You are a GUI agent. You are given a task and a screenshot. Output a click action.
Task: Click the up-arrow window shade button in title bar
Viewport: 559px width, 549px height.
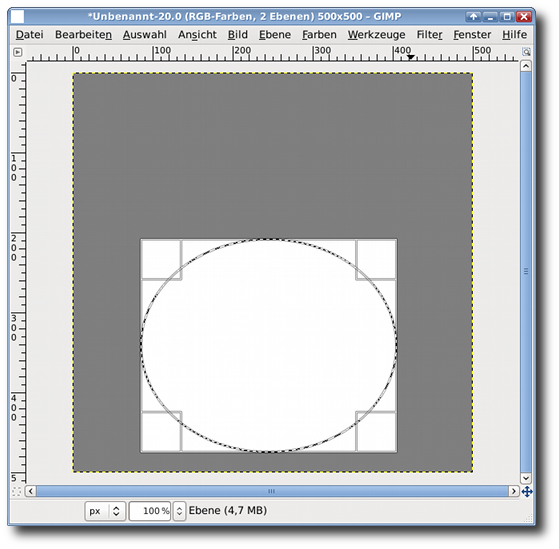[473, 16]
